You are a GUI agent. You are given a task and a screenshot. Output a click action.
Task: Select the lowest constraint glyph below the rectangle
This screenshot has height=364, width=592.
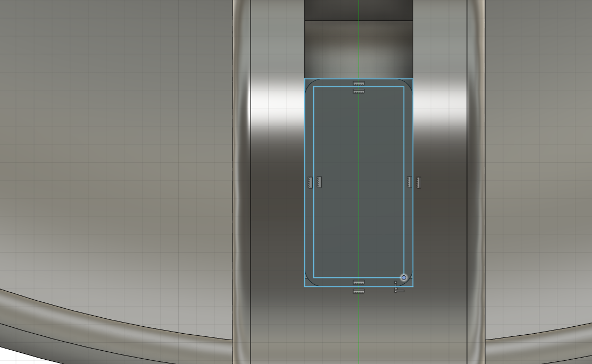tap(358, 291)
